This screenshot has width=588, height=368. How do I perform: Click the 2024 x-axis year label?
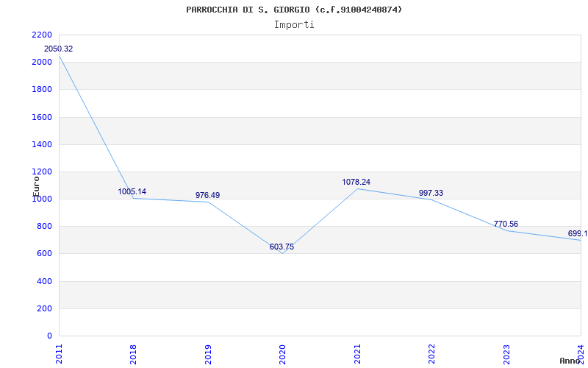[581, 354]
